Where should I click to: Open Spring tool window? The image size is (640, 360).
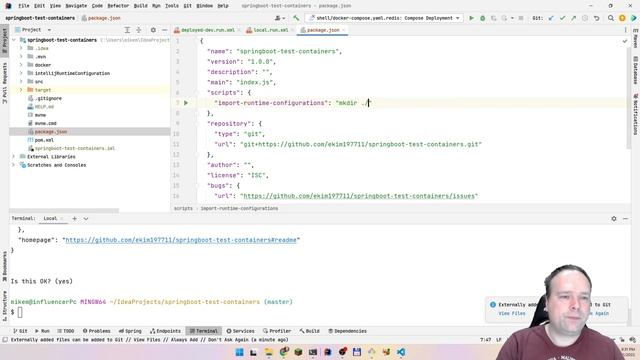tap(130, 331)
